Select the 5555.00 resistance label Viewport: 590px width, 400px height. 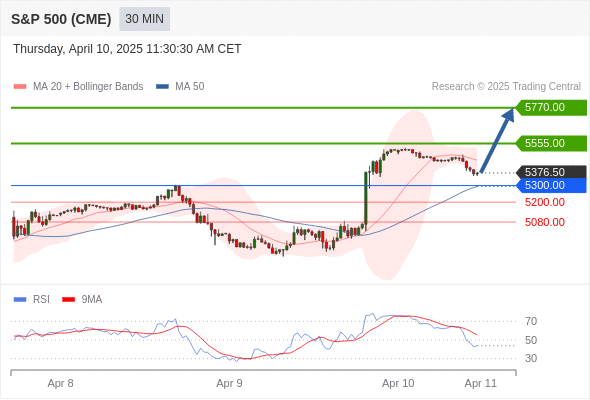(x=551, y=143)
